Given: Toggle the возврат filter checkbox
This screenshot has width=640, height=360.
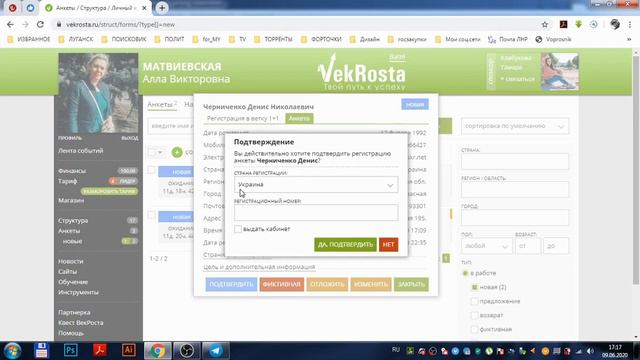Looking at the screenshot, I should click(x=474, y=315).
